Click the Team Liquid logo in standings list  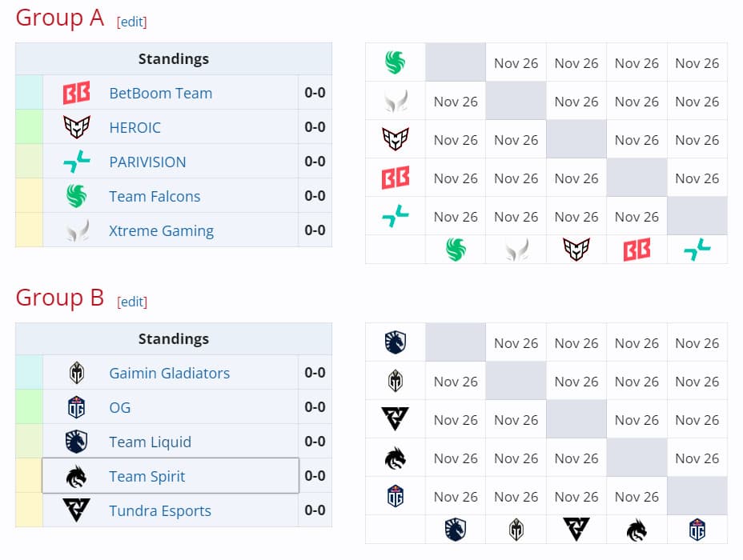pos(77,442)
